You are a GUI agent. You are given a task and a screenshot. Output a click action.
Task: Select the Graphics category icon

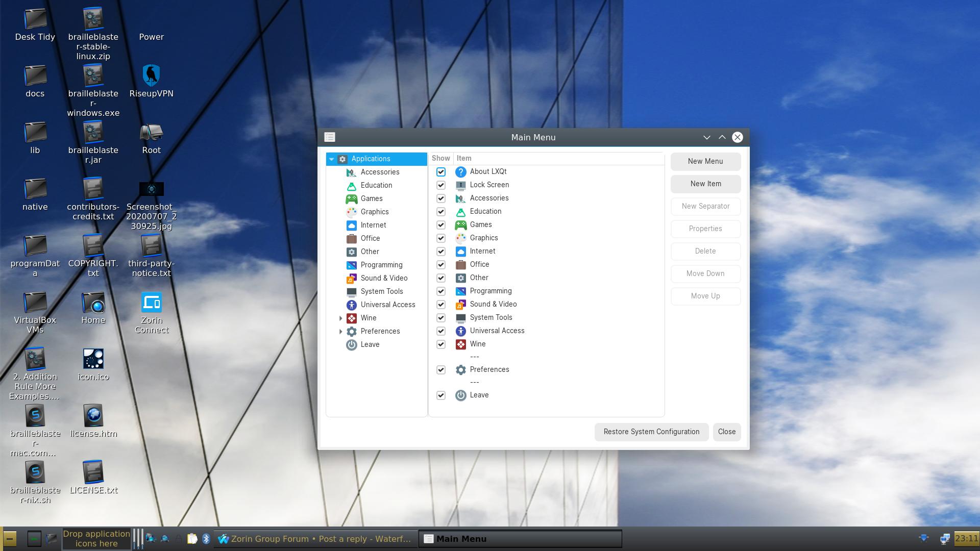[351, 211]
